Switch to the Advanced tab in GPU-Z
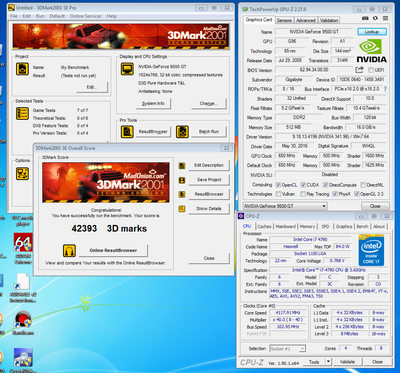Image resolution: width=400 pixels, height=373 pixels. pos(306,20)
